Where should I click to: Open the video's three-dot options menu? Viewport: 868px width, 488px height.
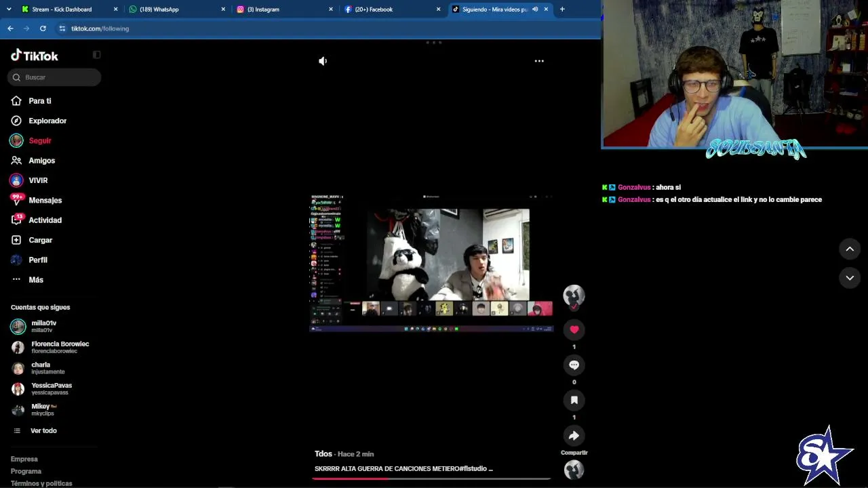coord(539,61)
